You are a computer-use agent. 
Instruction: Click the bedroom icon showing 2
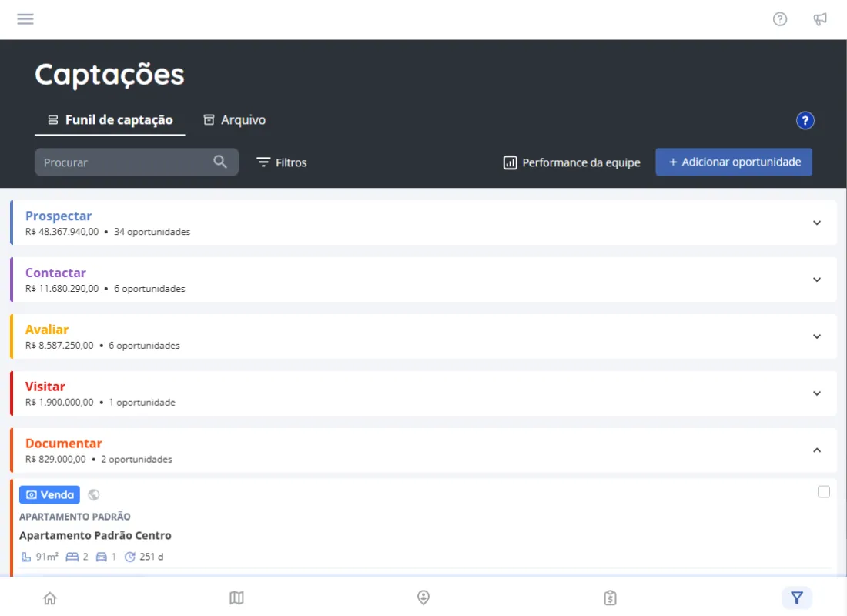pyautogui.click(x=72, y=557)
